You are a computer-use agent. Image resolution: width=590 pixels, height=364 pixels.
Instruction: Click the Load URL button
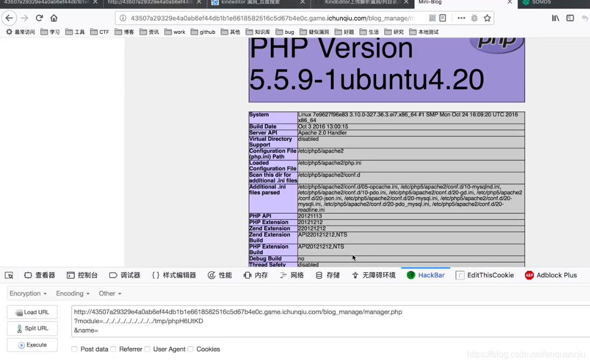32,312
